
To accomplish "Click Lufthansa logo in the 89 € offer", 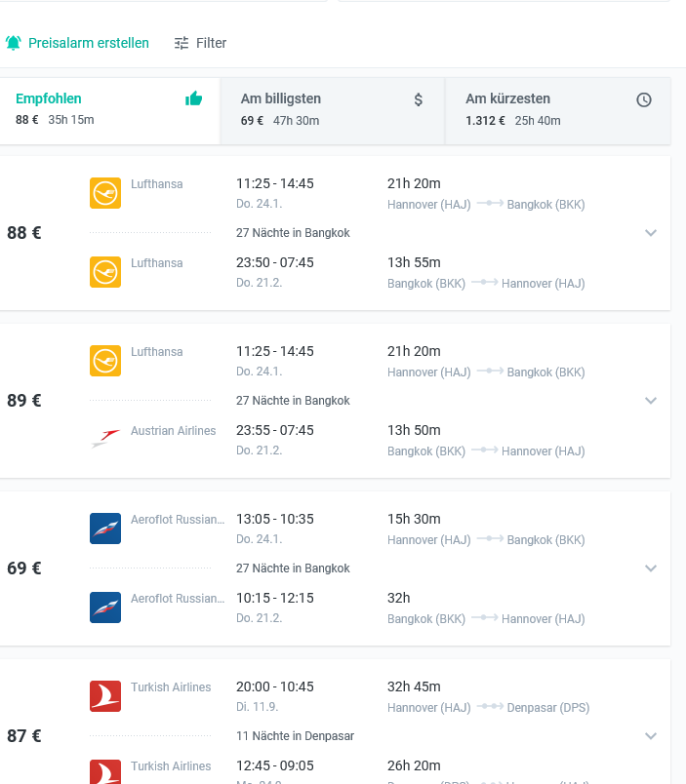I will point(105,361).
